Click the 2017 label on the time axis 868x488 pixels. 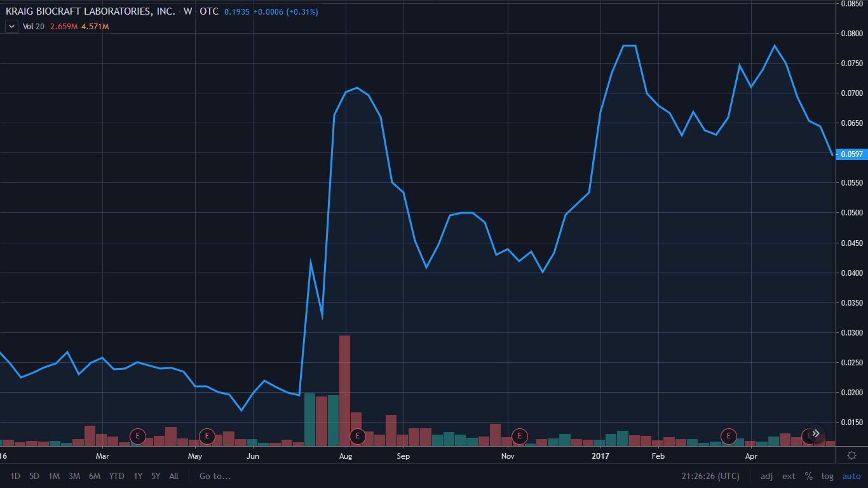600,456
